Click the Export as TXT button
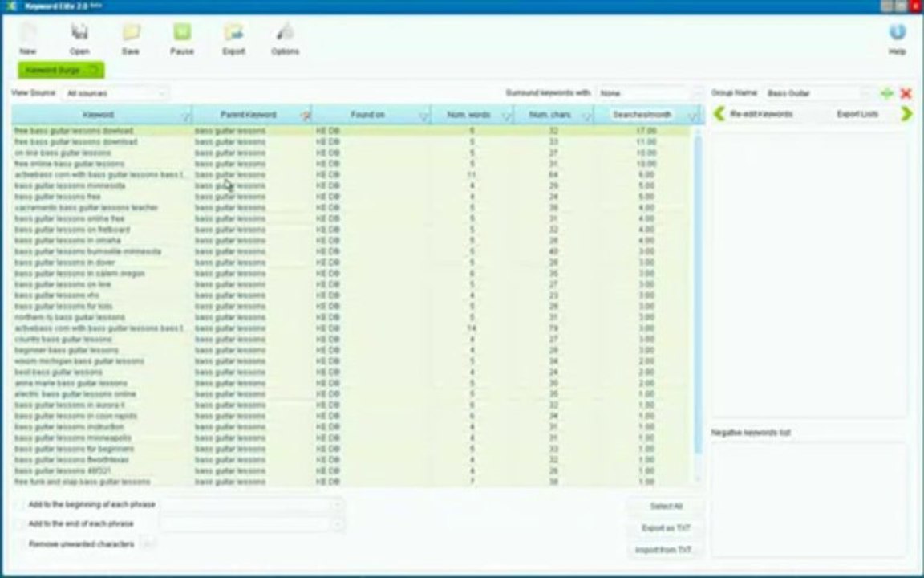 click(666, 528)
